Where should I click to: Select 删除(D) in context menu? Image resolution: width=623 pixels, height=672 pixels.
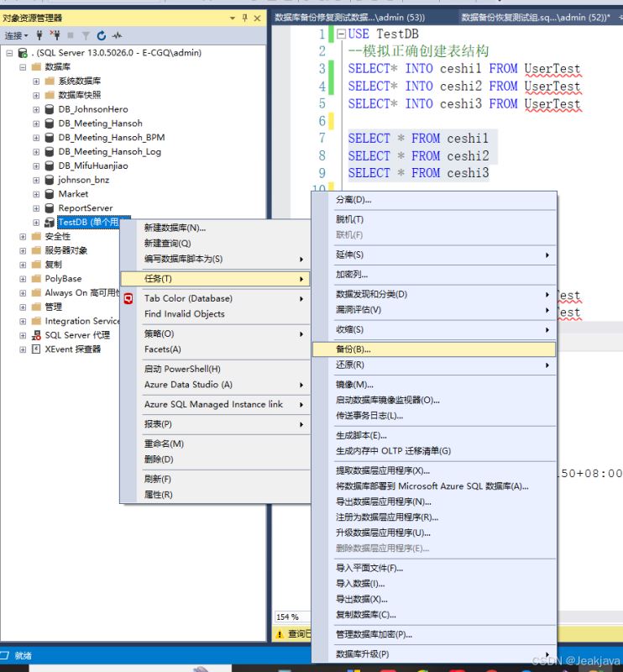(x=214, y=459)
